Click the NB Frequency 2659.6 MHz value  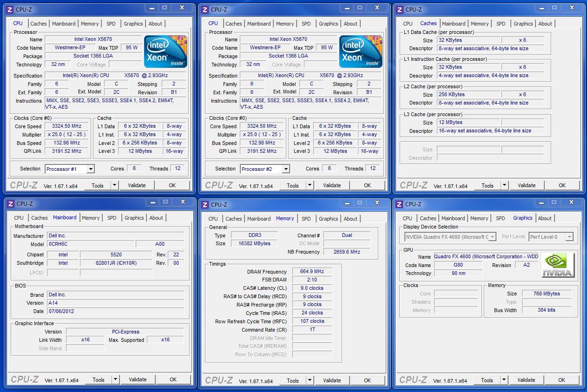(x=347, y=252)
